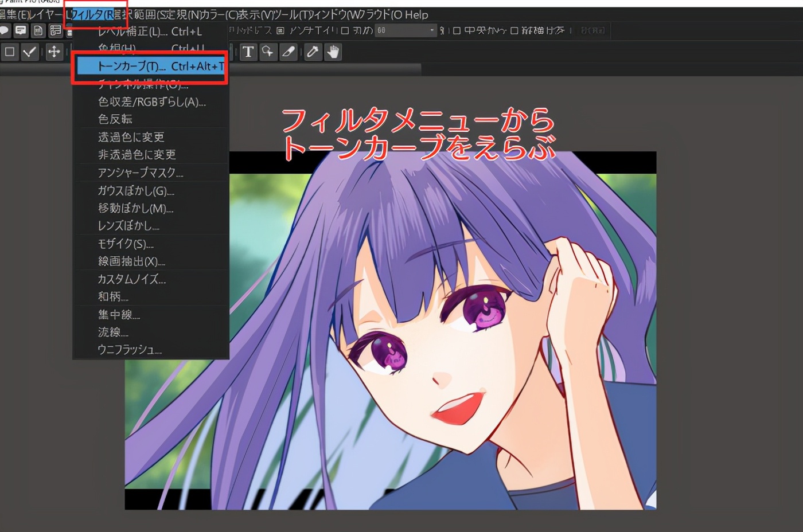Click the checkmark tool icon
Viewport: 803px width, 532px height.
(x=29, y=52)
